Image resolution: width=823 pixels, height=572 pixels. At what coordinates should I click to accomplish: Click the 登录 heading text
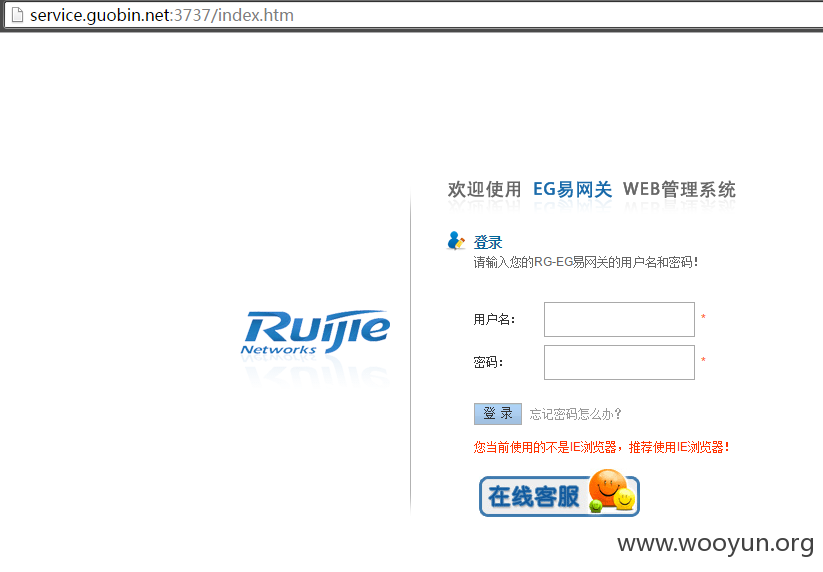[488, 242]
